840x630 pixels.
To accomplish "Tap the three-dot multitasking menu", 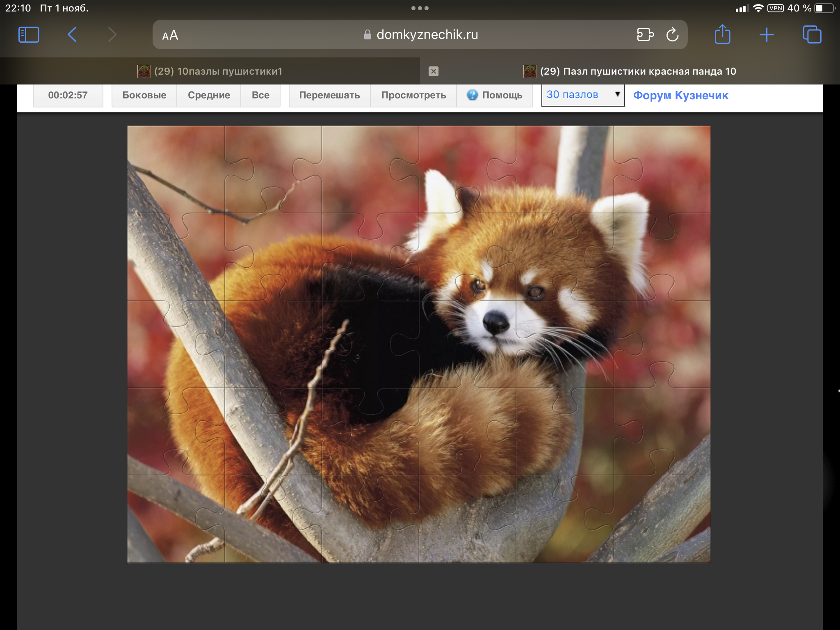I will [x=420, y=8].
